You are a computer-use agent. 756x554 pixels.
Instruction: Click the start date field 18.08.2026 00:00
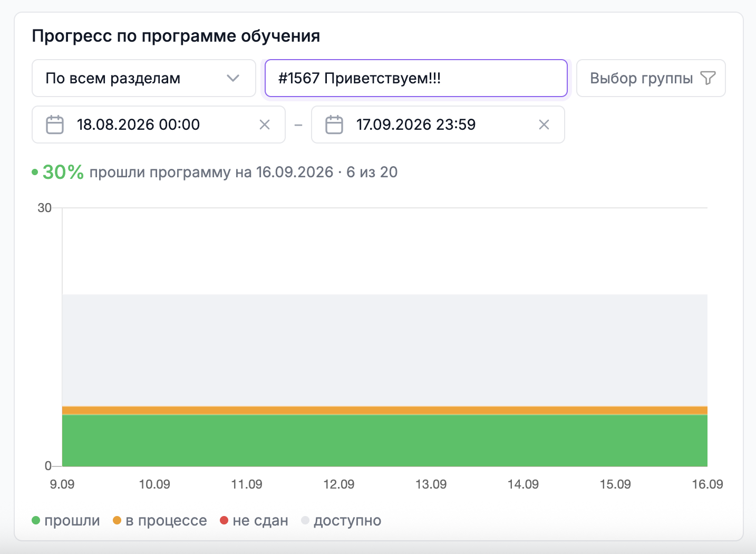pyautogui.click(x=159, y=125)
